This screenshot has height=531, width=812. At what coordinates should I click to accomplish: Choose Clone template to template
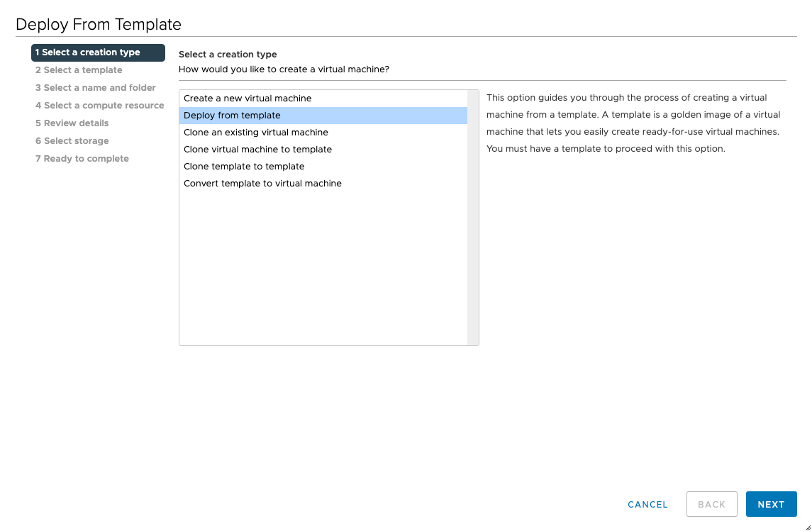(x=244, y=167)
